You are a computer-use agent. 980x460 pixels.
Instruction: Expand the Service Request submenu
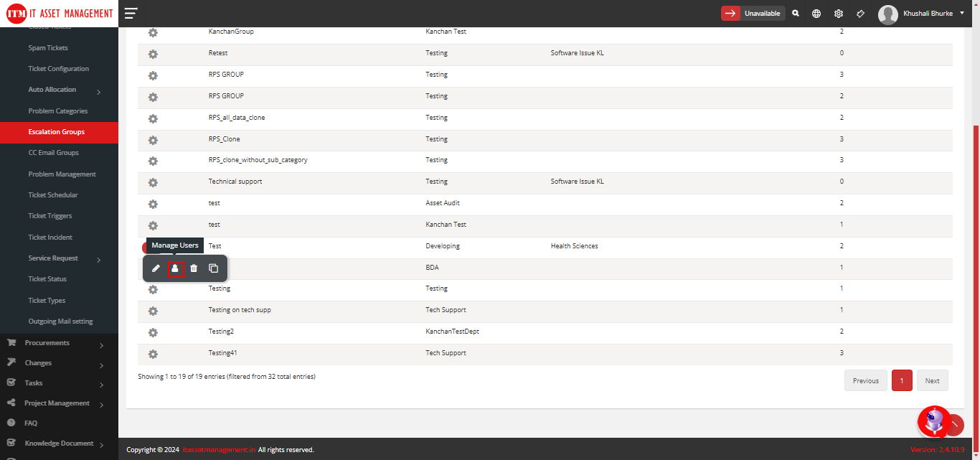pos(98,259)
